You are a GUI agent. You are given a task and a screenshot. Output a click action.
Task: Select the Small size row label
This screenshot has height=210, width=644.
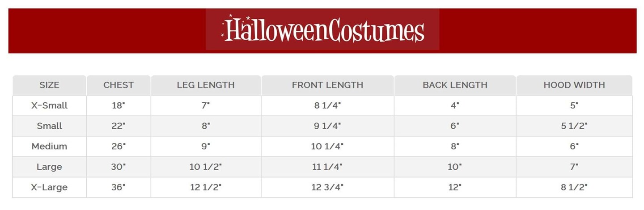(49, 126)
